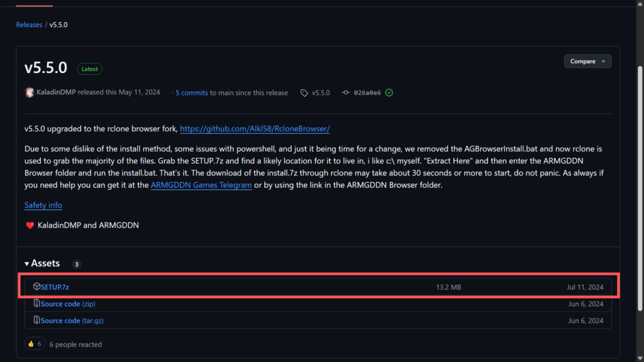Open the 5 commits link
This screenshot has width=644, height=362.
pyautogui.click(x=192, y=92)
